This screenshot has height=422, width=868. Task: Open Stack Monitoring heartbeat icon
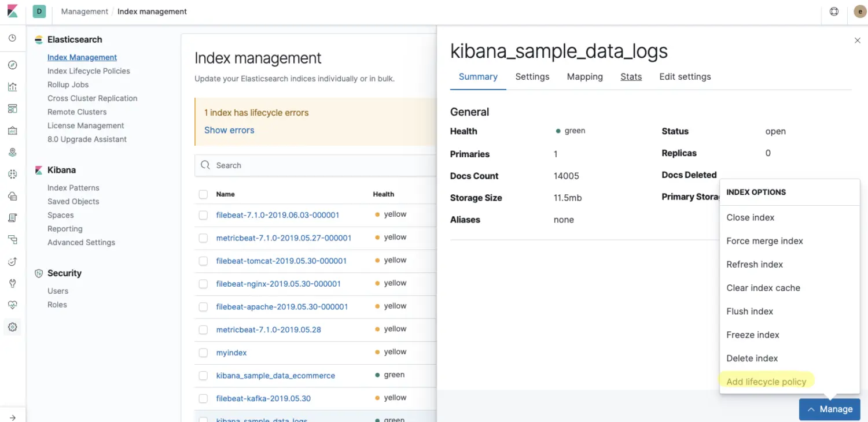13,305
